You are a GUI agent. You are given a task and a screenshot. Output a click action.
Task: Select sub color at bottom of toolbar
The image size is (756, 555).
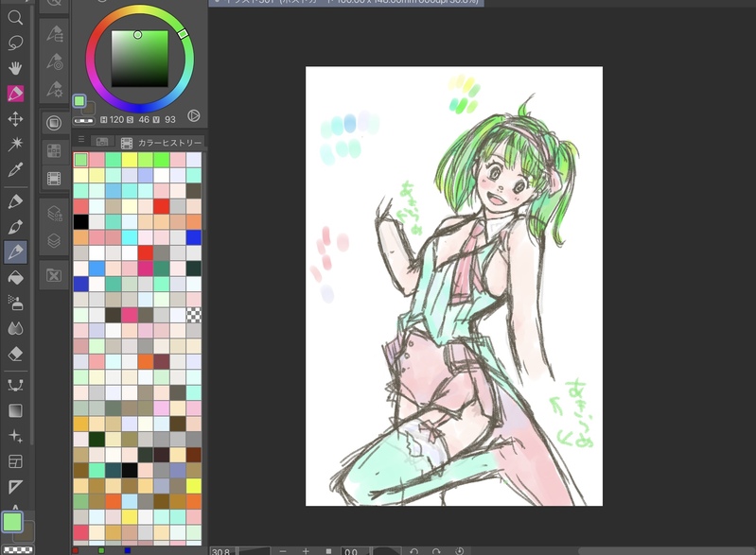tap(26, 532)
